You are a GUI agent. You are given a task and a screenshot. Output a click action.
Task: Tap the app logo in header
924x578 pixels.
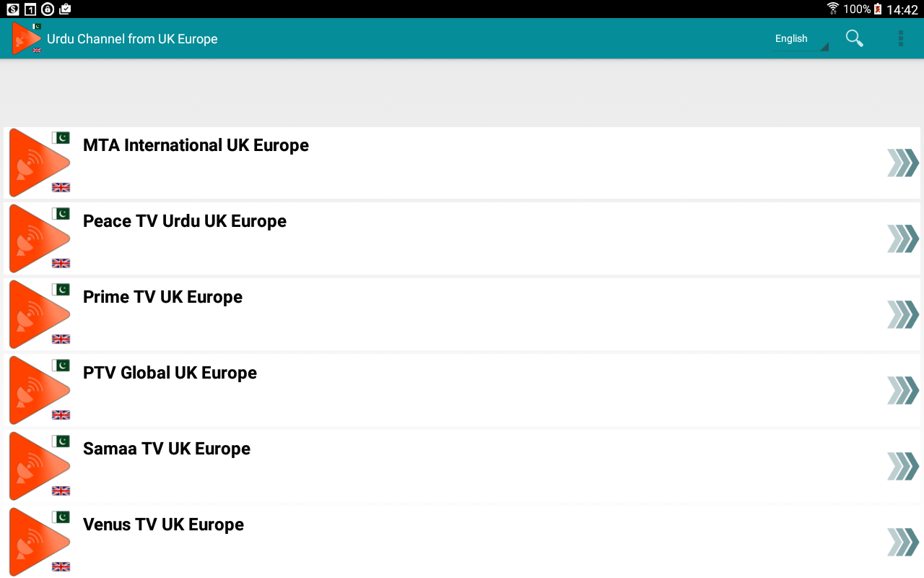click(x=27, y=38)
